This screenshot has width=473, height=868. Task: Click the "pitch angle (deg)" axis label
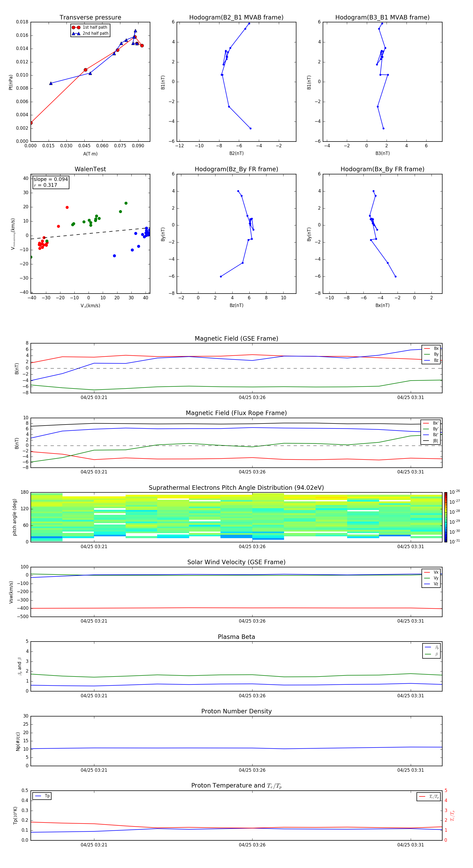tap(14, 517)
